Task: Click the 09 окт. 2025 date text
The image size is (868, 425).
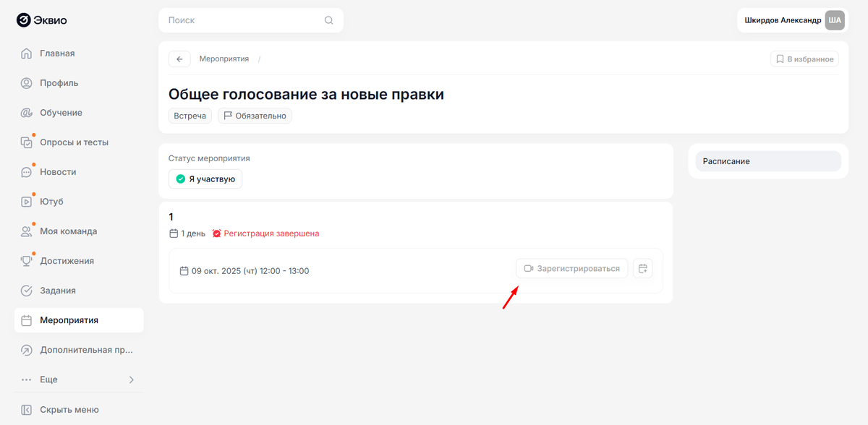Action: [x=250, y=271]
